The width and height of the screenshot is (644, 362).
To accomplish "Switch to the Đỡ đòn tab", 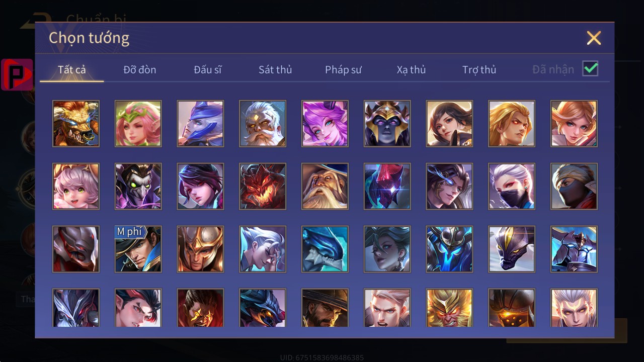I will [x=140, y=69].
